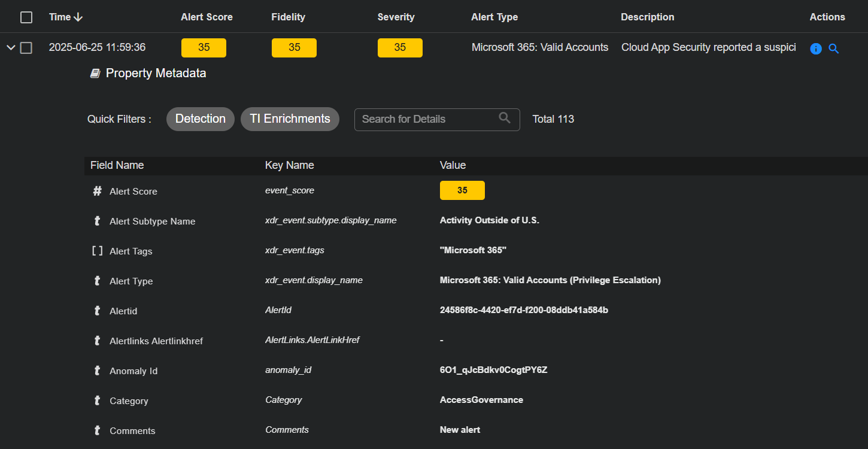Click the AlertId value text
The height and width of the screenshot is (449, 868).
click(x=524, y=310)
